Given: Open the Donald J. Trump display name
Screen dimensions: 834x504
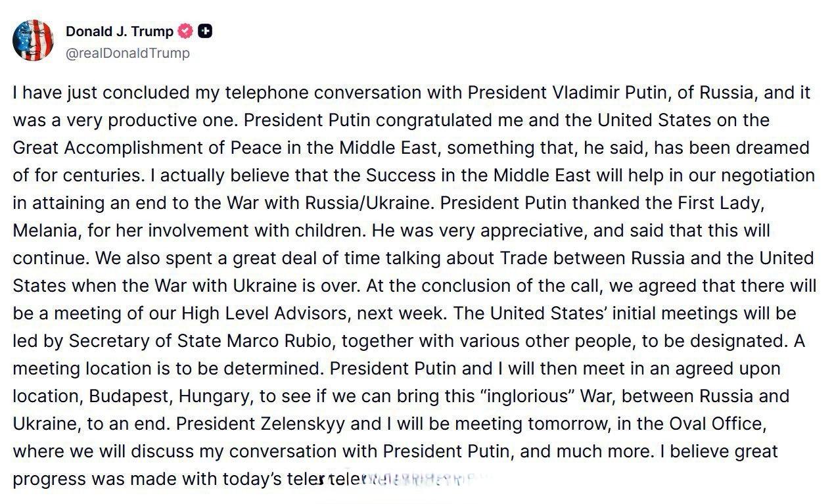Looking at the screenshot, I should coord(119,31).
